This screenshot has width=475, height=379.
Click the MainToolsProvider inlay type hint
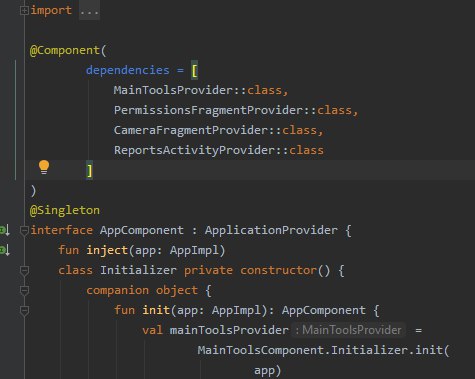coord(349,330)
